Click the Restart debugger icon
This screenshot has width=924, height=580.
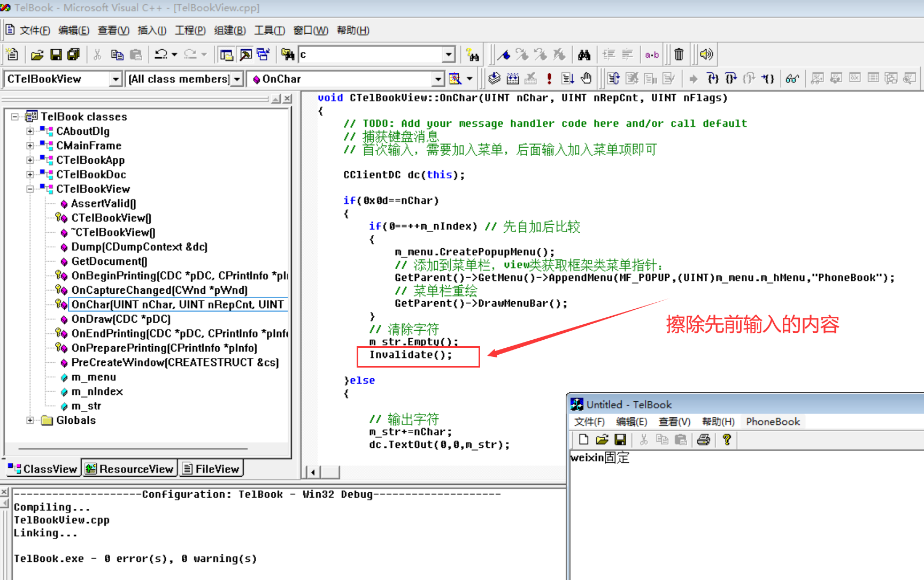613,79
